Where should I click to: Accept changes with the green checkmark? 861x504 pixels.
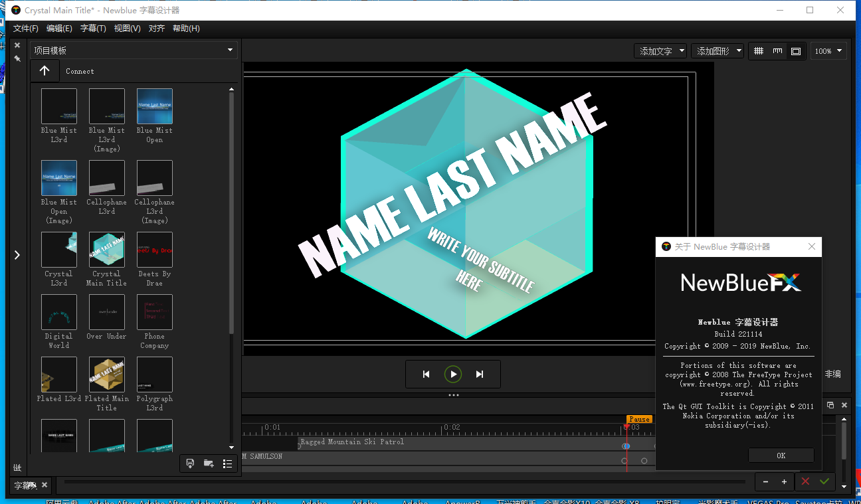pos(824,482)
